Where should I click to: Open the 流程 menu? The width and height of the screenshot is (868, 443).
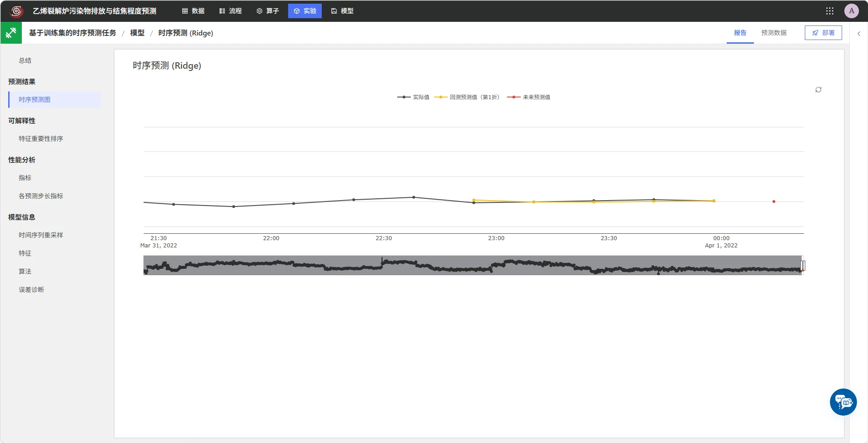[x=230, y=11]
